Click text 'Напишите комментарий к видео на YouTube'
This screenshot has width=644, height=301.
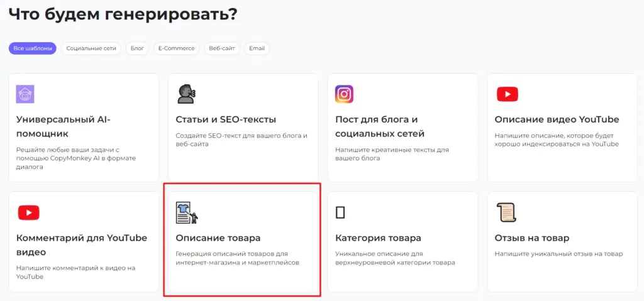75,272
